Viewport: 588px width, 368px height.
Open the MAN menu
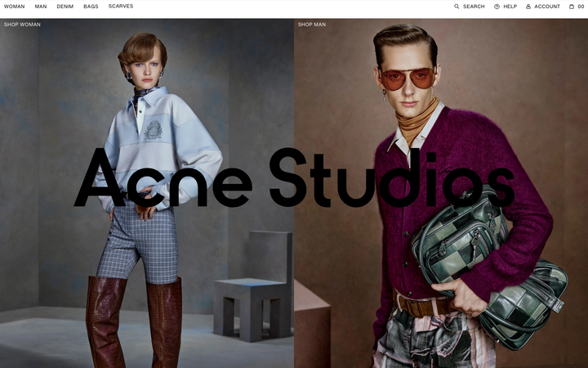tap(41, 7)
